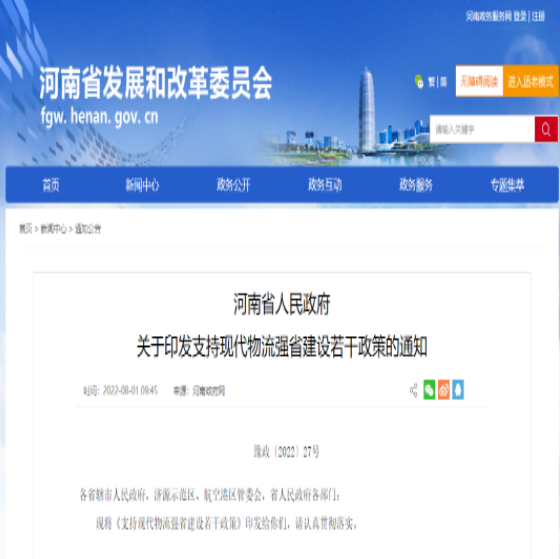Open 政务服务 navigation item
Viewport: 560px width, 559px height.
(x=416, y=185)
